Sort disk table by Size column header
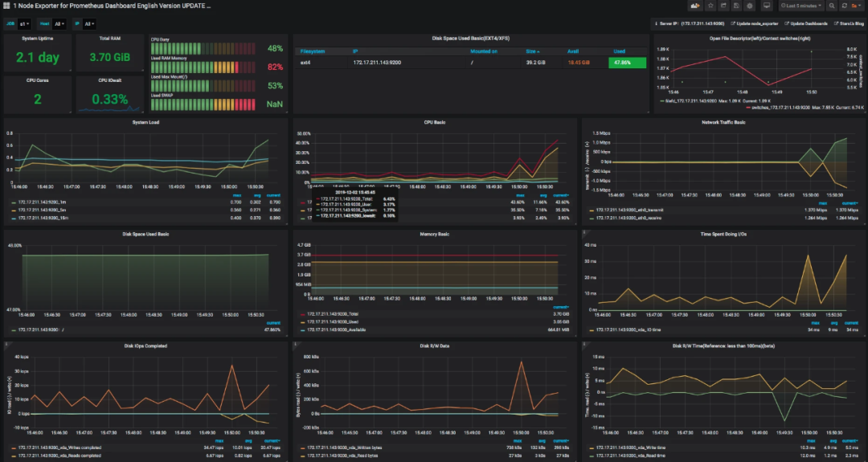The height and width of the screenshot is (462, 868). click(x=533, y=51)
